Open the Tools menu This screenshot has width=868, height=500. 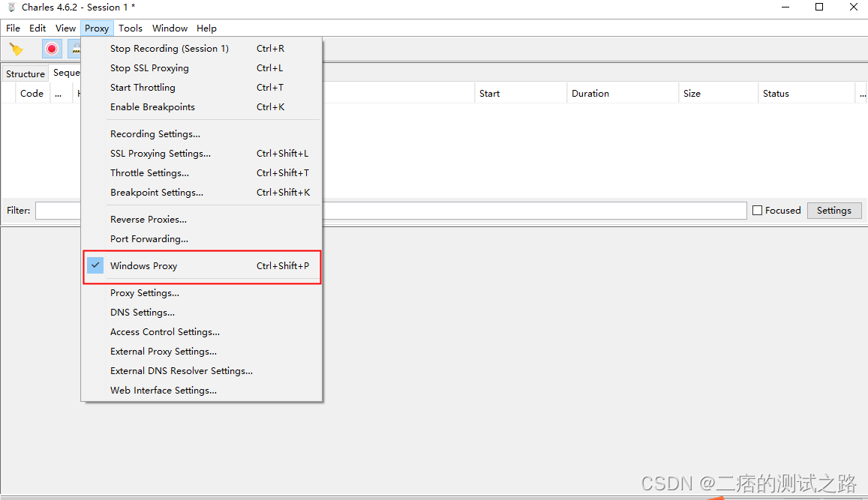pos(130,28)
